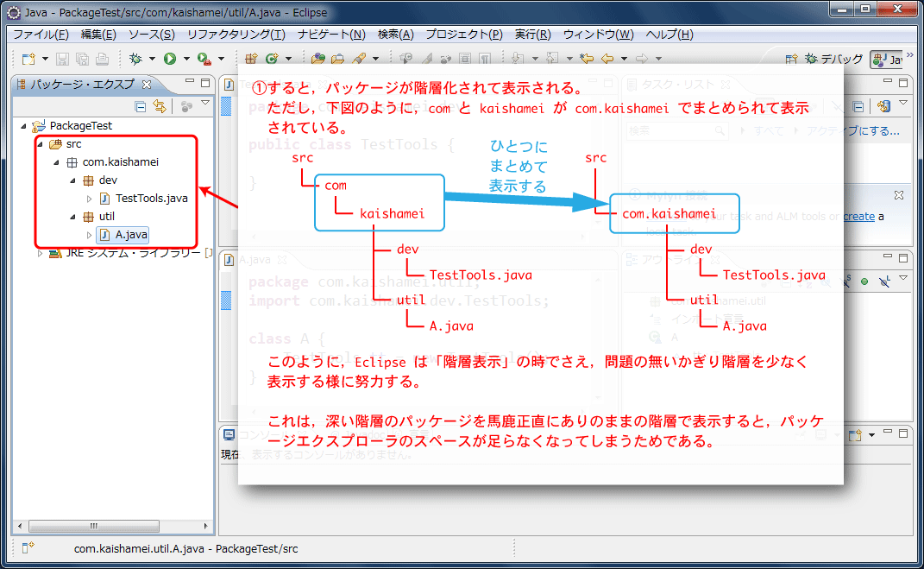Click the Run External Tools icon

tap(204, 59)
